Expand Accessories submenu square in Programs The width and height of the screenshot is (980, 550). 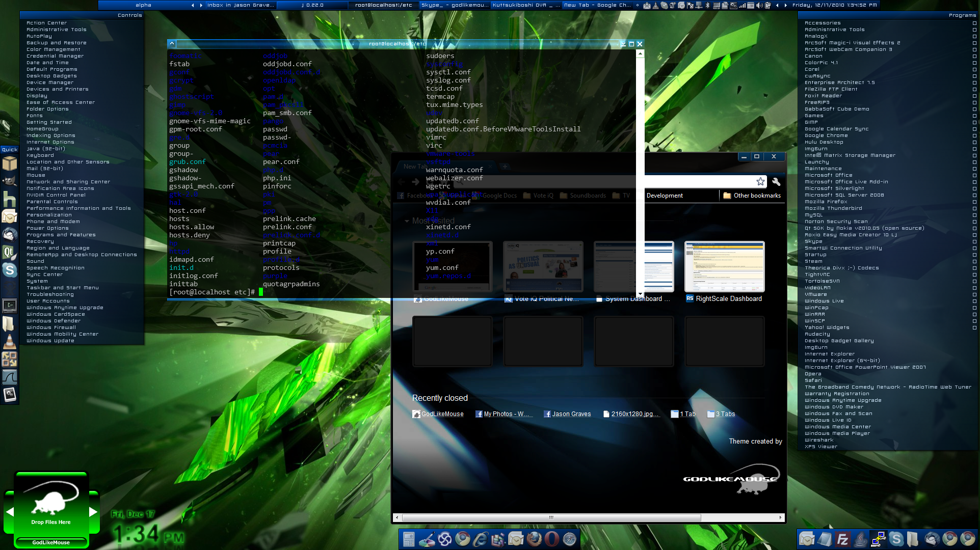[974, 23]
